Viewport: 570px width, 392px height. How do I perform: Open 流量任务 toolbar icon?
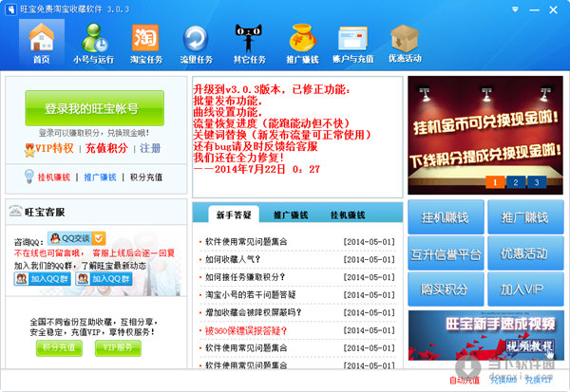(x=196, y=43)
